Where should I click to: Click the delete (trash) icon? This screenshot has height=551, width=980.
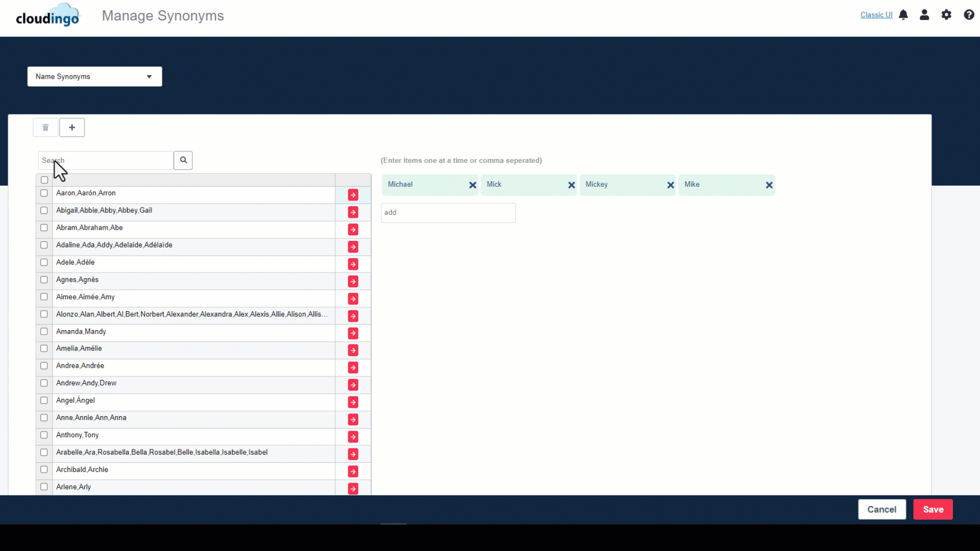(45, 127)
